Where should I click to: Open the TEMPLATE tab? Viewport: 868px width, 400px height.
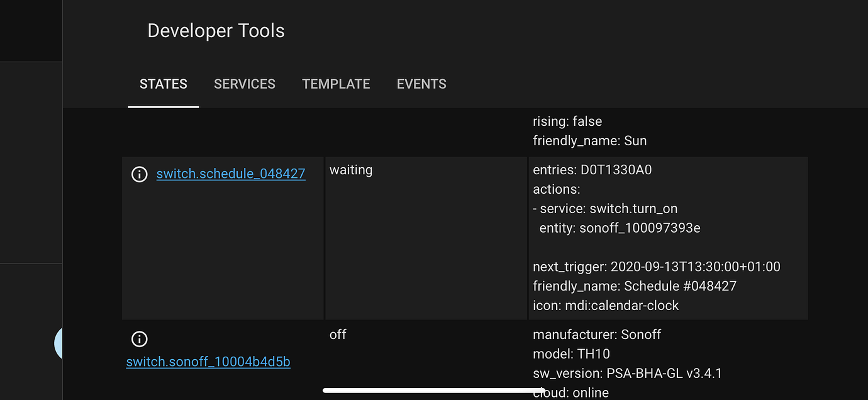pos(336,84)
